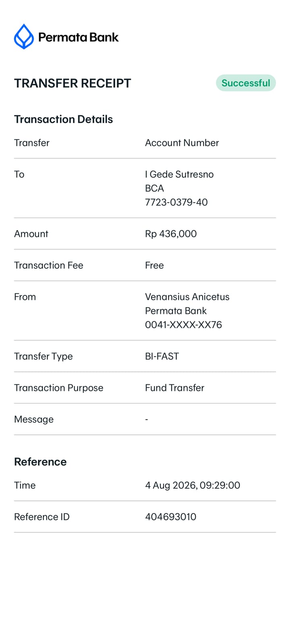Select the Permata Bank sender bank text
This screenshot has width=290, height=644.
click(176, 311)
